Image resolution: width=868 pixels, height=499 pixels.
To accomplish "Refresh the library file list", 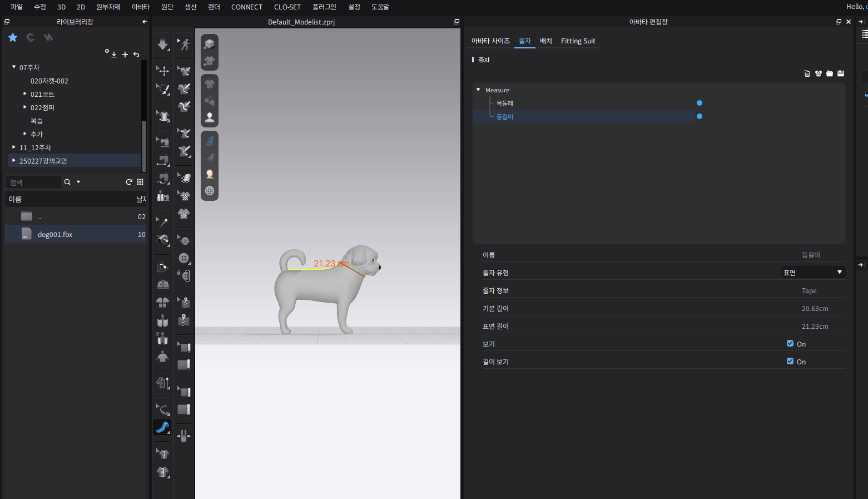I will coord(129,182).
